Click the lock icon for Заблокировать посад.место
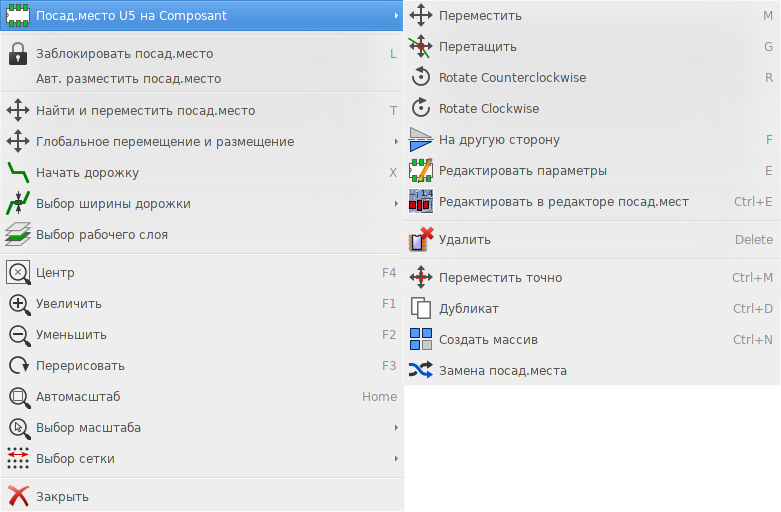The height and width of the screenshot is (512, 781). point(18,53)
